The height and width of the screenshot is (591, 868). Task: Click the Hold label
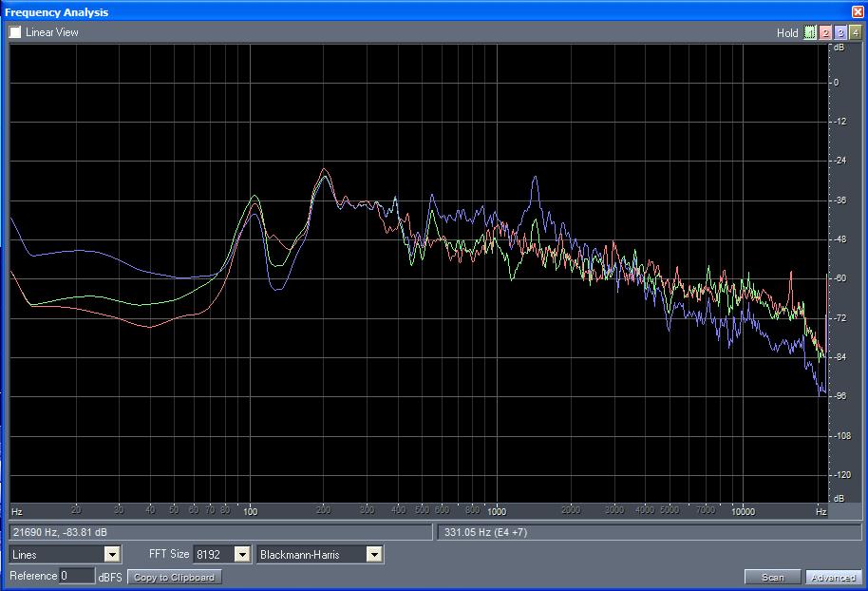pos(787,33)
